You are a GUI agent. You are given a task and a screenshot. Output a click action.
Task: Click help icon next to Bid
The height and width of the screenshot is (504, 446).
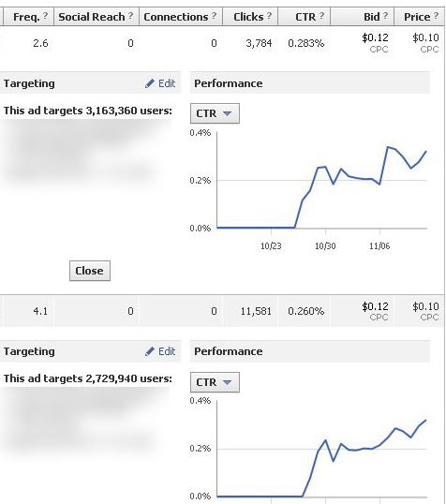(385, 15)
